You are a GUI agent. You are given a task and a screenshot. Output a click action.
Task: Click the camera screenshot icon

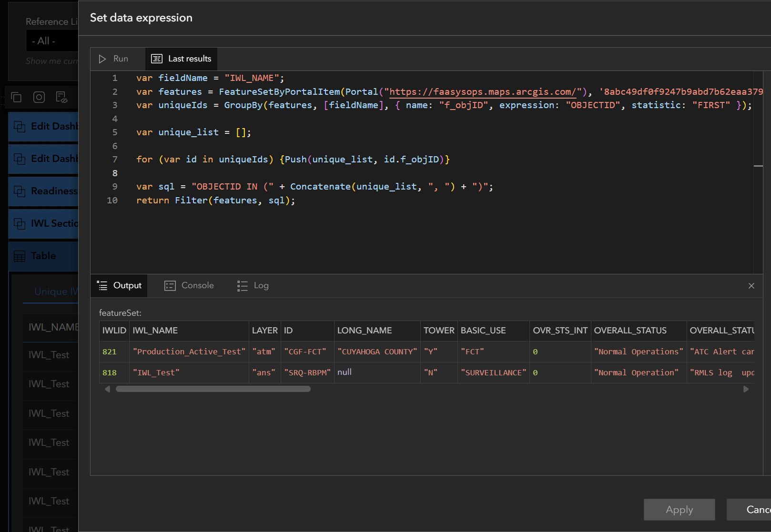click(x=39, y=97)
